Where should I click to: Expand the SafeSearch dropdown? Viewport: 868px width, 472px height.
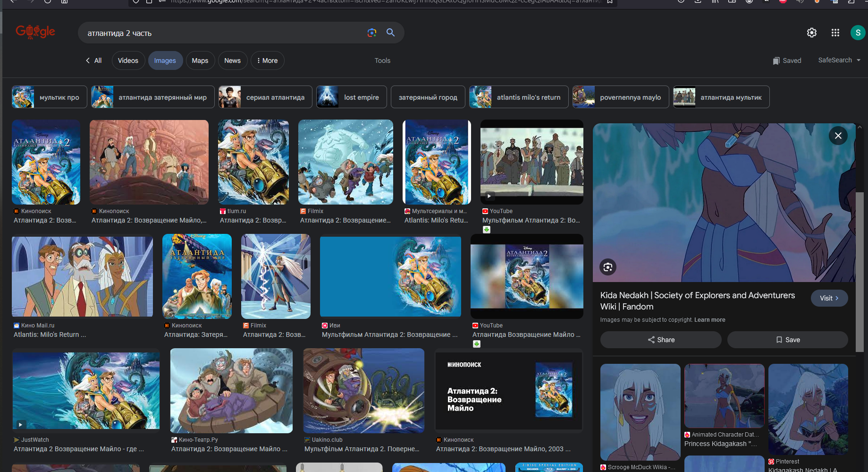coord(840,60)
